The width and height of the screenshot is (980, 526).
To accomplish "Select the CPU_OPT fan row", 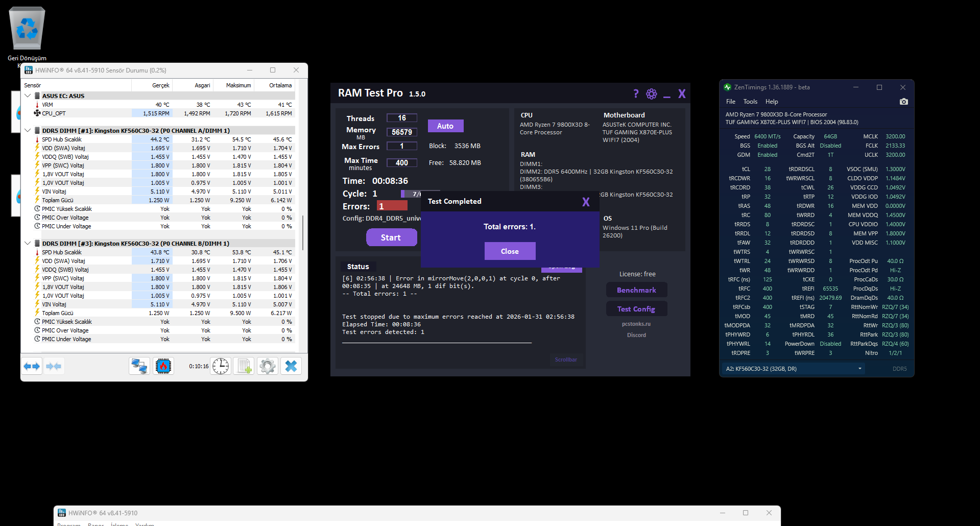I will [159, 113].
